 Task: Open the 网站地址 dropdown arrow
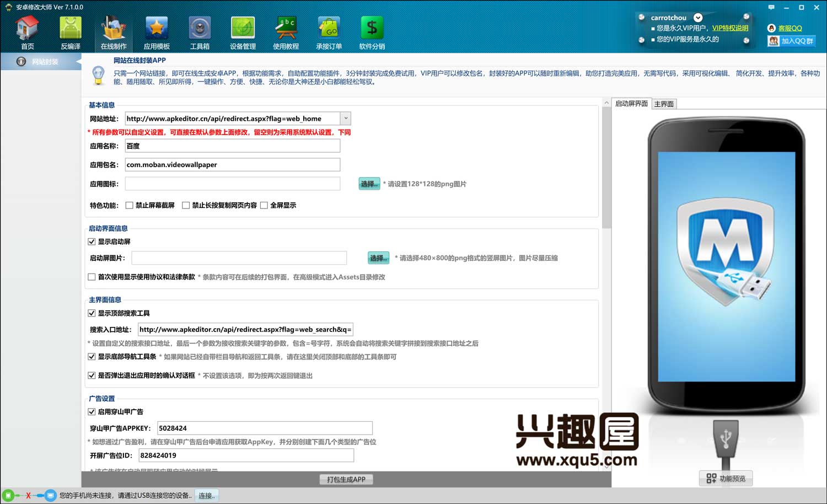click(346, 119)
